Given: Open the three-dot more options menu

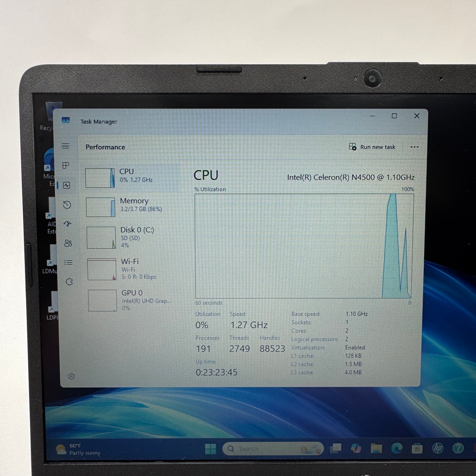Looking at the screenshot, I should 414,147.
